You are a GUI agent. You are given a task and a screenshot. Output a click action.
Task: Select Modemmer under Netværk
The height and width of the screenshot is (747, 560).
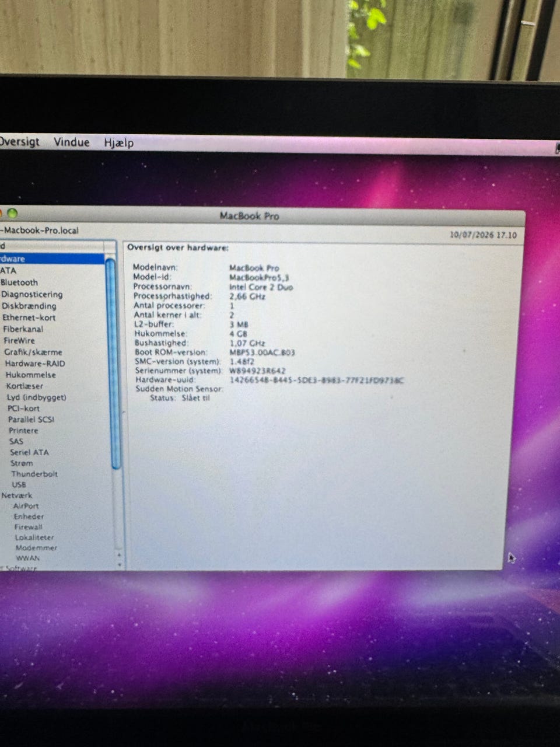(37, 548)
